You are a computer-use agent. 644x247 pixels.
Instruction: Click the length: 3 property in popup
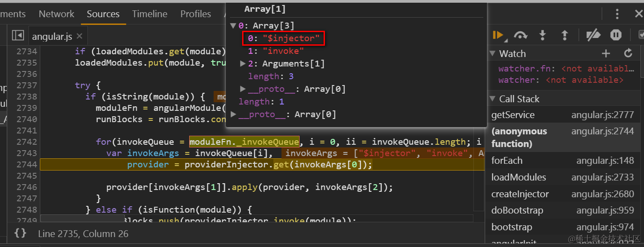coord(271,76)
